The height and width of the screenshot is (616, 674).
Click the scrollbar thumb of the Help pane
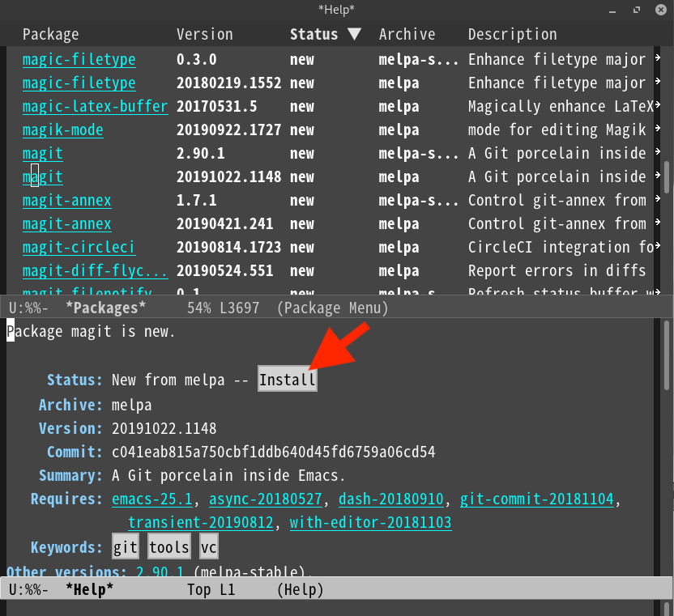[667, 355]
